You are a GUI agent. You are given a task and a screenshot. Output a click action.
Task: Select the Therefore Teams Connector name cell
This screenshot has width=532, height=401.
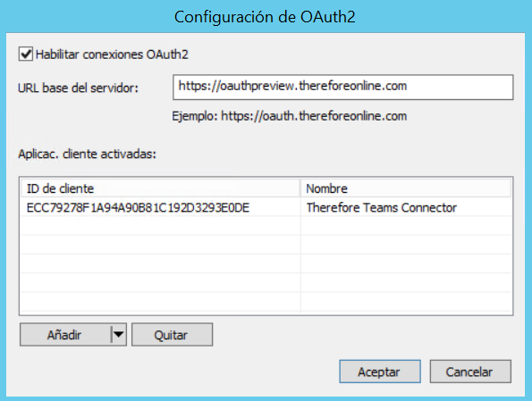pos(382,207)
